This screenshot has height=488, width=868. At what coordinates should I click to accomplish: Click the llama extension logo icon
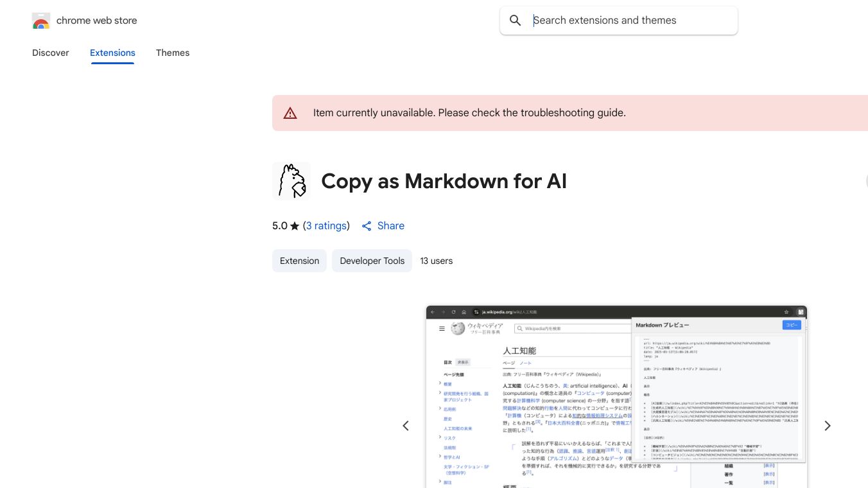(x=291, y=181)
